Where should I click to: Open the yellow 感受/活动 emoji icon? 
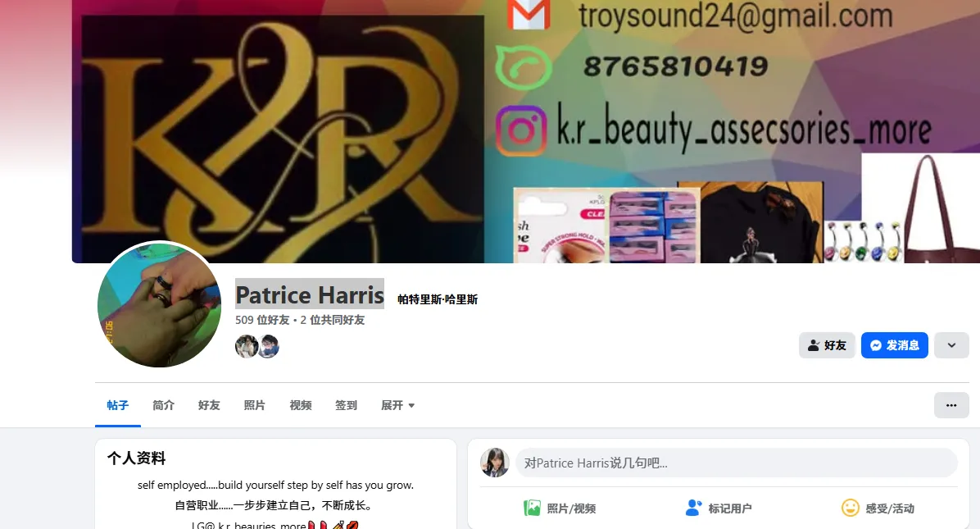850,508
